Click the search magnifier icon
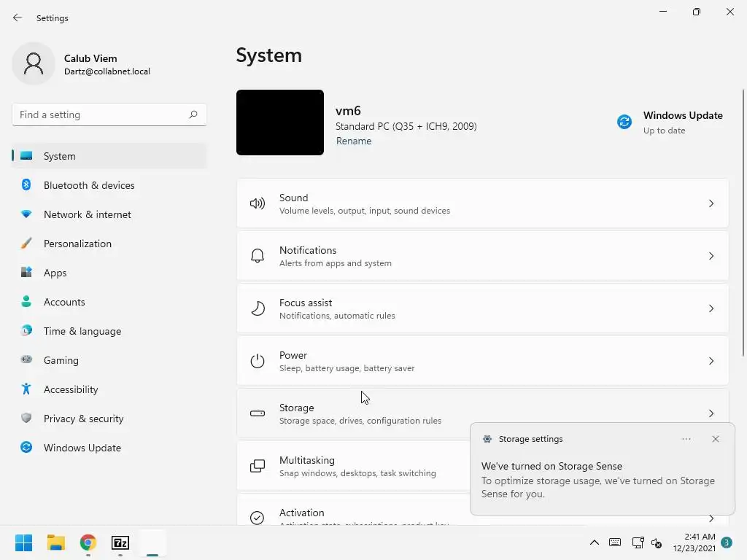The width and height of the screenshot is (747, 560). tap(193, 114)
